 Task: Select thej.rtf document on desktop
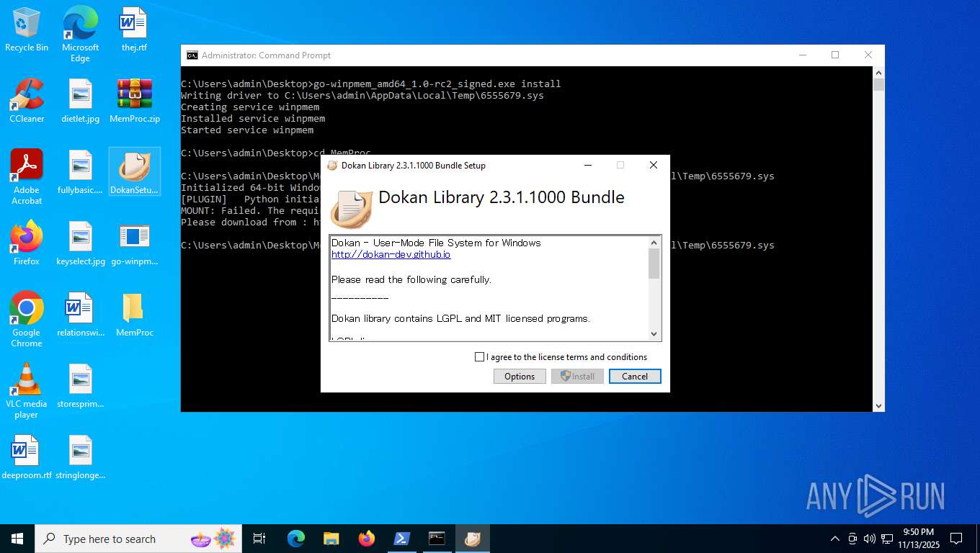pyautogui.click(x=134, y=30)
